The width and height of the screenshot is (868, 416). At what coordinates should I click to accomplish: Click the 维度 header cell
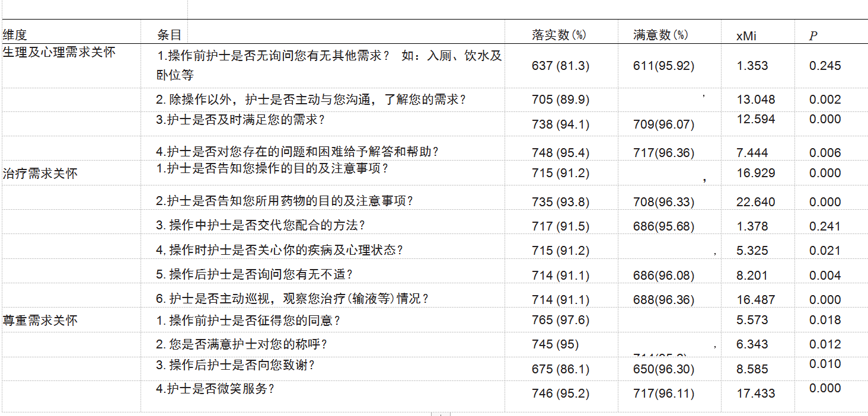pos(15,35)
